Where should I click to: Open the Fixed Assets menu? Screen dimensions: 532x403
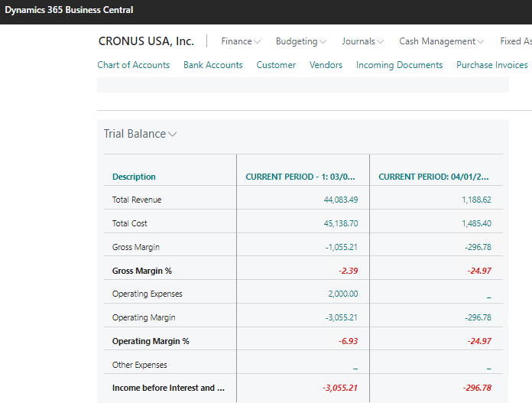click(x=515, y=41)
